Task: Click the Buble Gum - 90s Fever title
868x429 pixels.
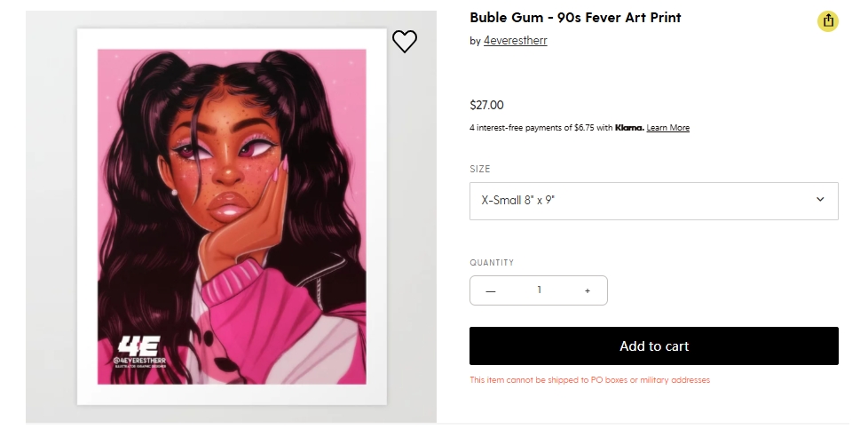Action: 575,18
